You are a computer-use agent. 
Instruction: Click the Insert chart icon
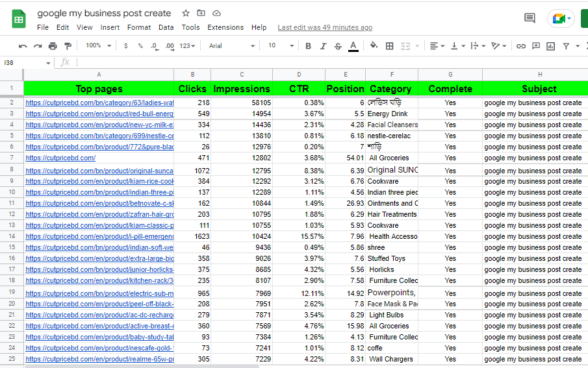tap(551, 46)
